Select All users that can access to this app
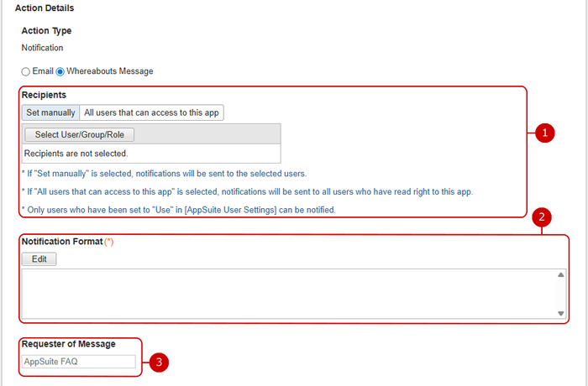 tap(152, 112)
